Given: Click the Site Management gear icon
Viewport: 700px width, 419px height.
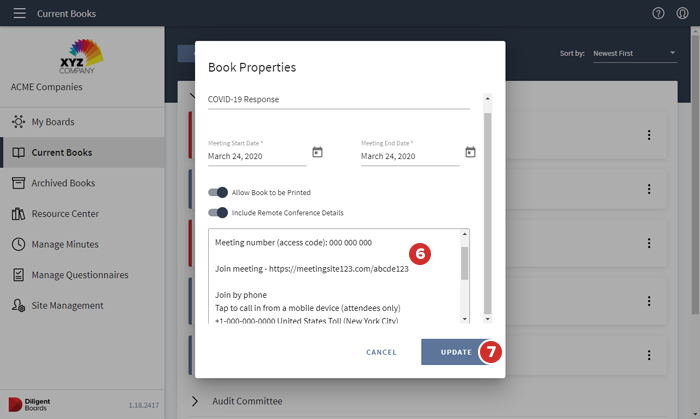Looking at the screenshot, I should coord(18,305).
